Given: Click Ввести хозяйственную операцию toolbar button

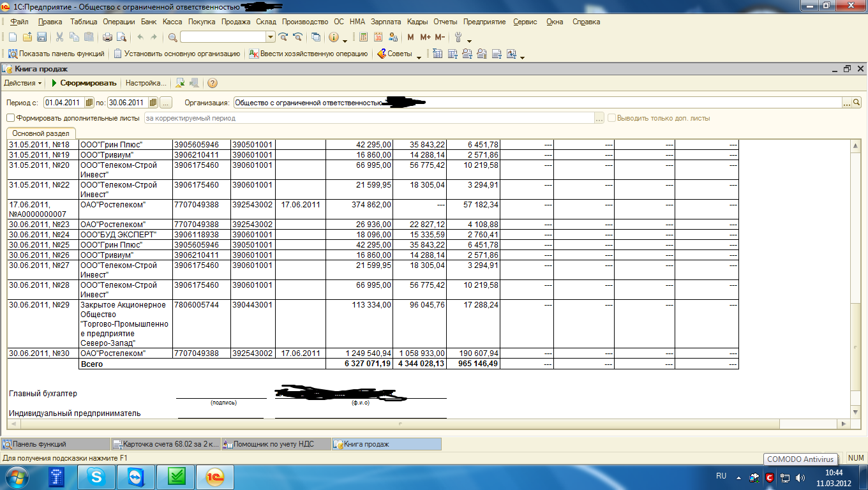Looking at the screenshot, I should 308,54.
